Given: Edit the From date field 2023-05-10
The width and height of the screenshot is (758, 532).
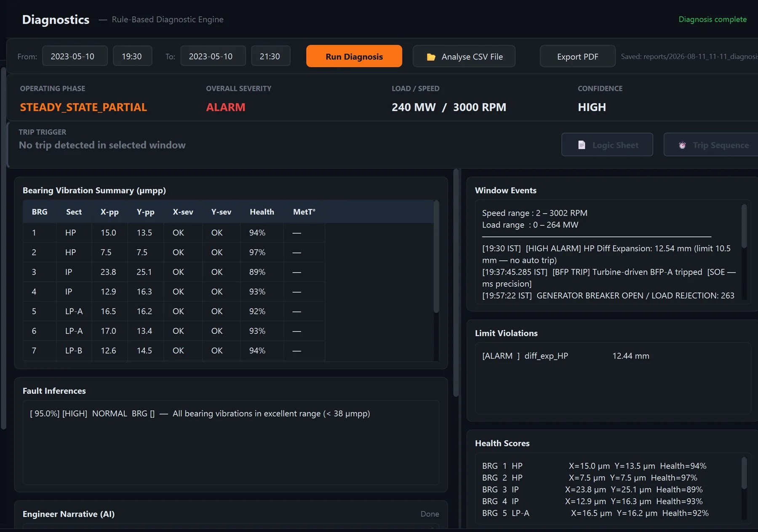Looking at the screenshot, I should [75, 56].
